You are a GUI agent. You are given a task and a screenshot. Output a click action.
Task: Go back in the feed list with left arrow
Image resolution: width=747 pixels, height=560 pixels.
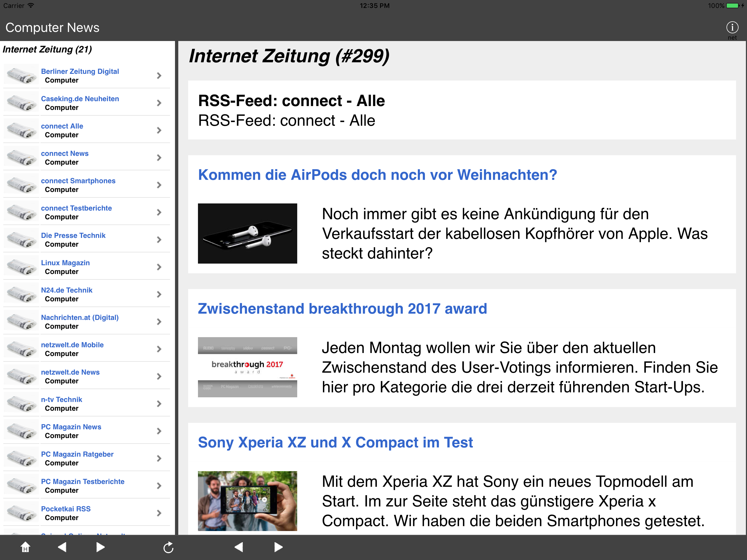[62, 547]
